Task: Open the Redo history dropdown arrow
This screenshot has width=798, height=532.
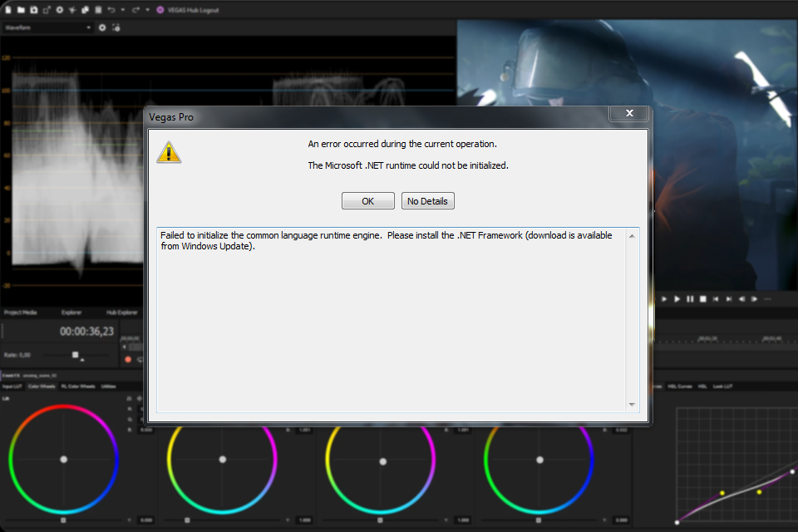Action: coord(148,10)
